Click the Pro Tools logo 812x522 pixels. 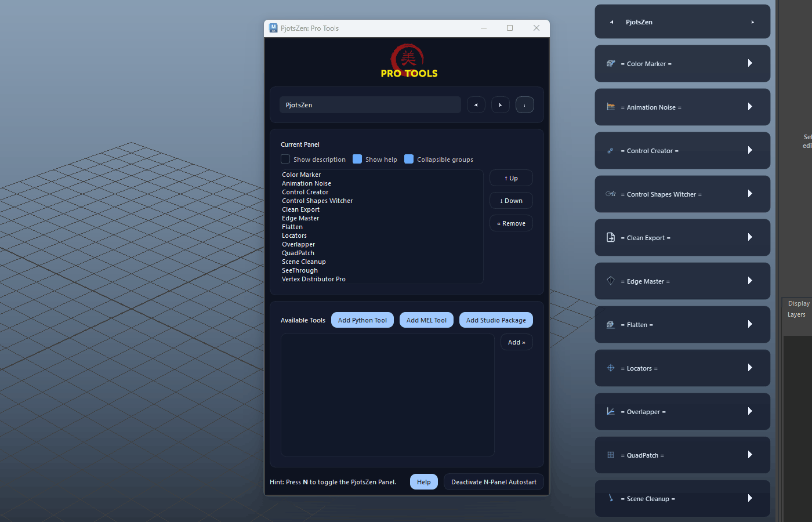point(409,61)
